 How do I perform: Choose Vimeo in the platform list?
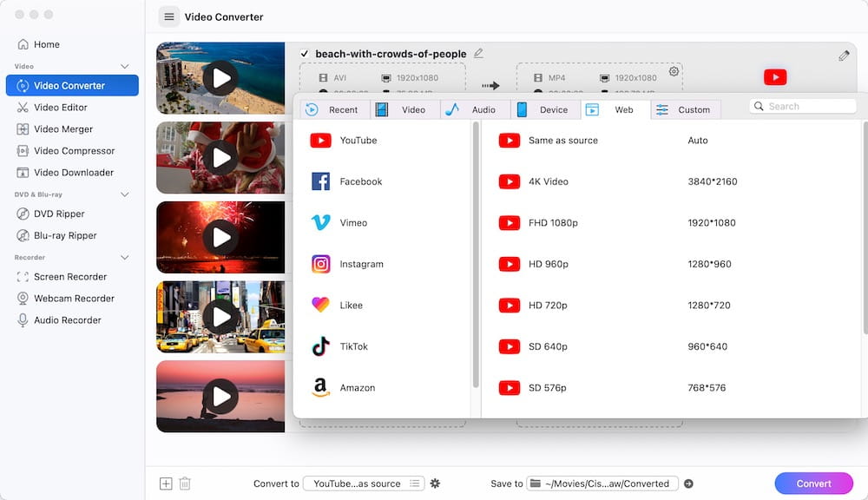coord(382,223)
